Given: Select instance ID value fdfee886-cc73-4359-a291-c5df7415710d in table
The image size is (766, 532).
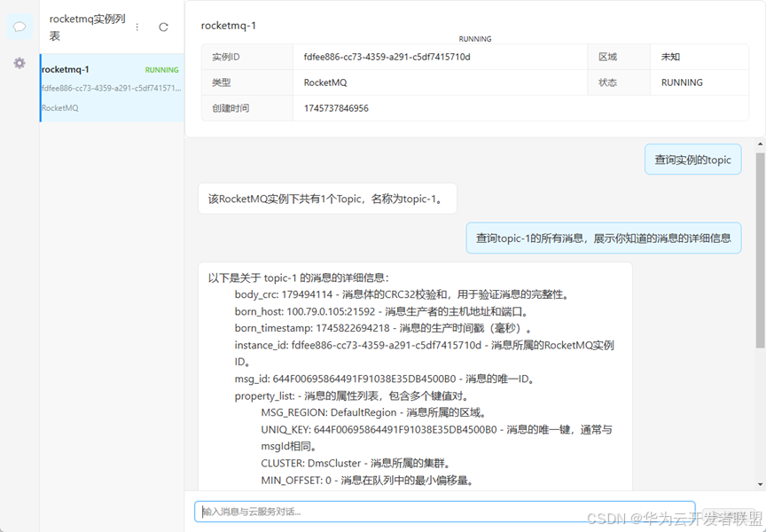Looking at the screenshot, I should 387,57.
